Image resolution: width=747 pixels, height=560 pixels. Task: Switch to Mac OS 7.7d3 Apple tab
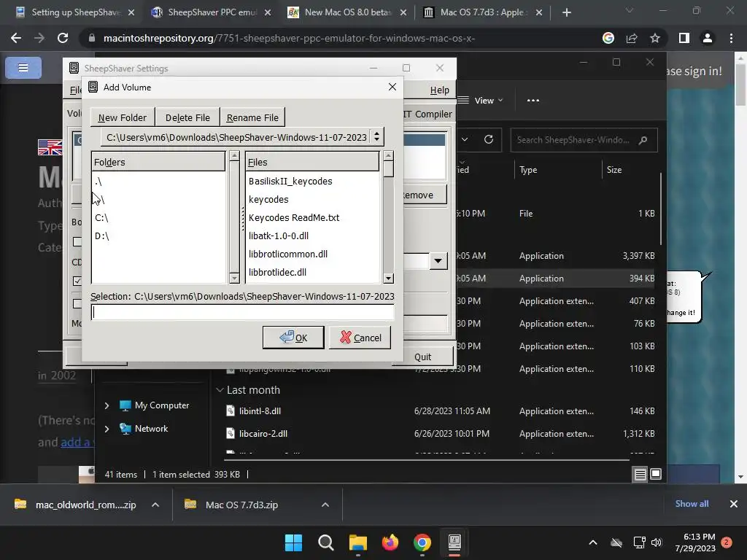[x=483, y=12]
